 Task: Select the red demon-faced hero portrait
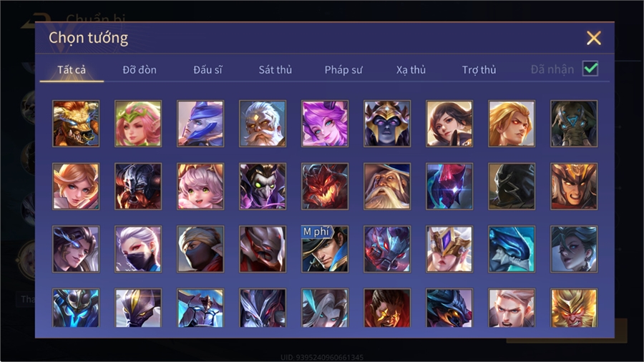[x=325, y=186]
